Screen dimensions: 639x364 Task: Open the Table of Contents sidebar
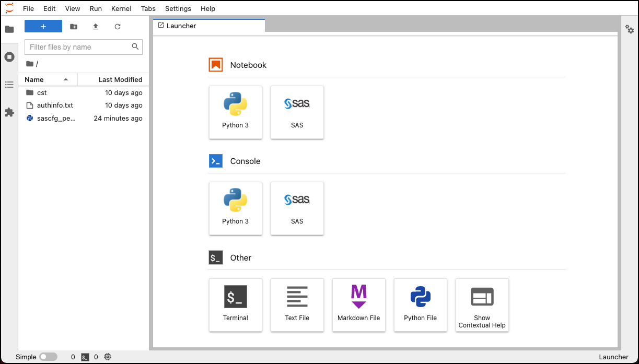9,85
